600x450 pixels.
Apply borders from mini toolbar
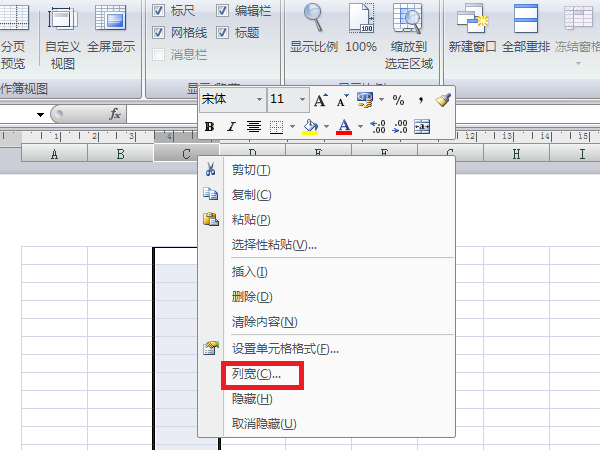pyautogui.click(x=276, y=127)
